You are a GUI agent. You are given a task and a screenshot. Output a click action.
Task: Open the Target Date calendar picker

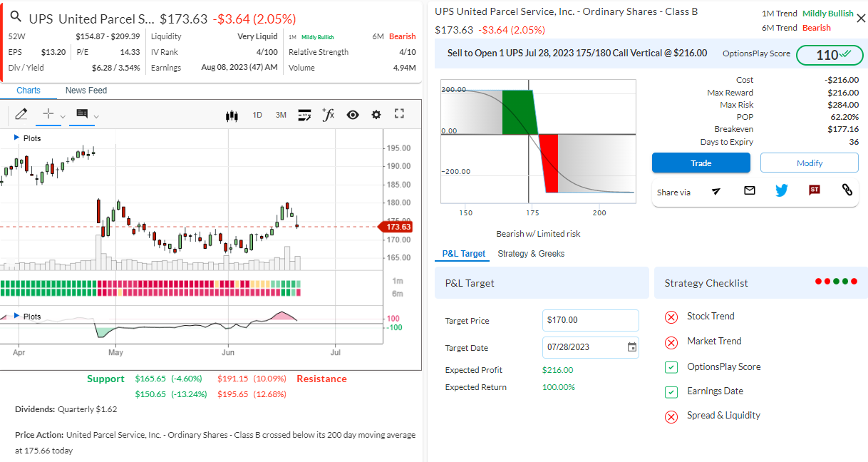coord(631,347)
